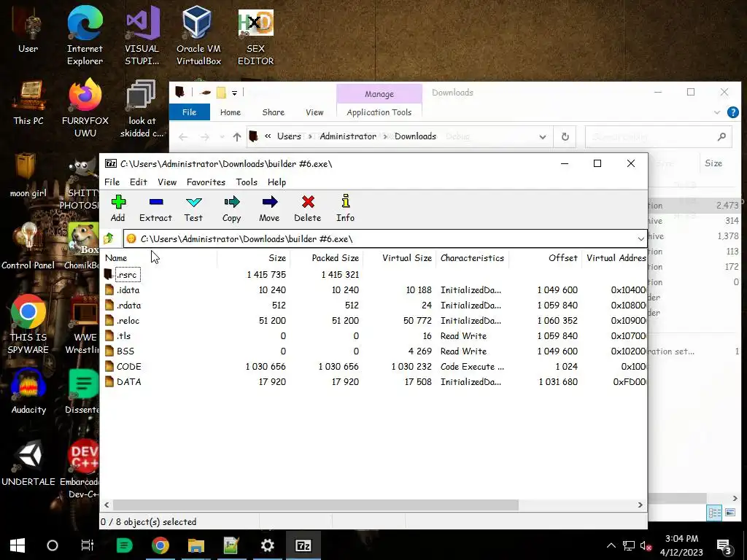This screenshot has width=747, height=560.
Task: Sort by the Size column header
Action: (253, 257)
